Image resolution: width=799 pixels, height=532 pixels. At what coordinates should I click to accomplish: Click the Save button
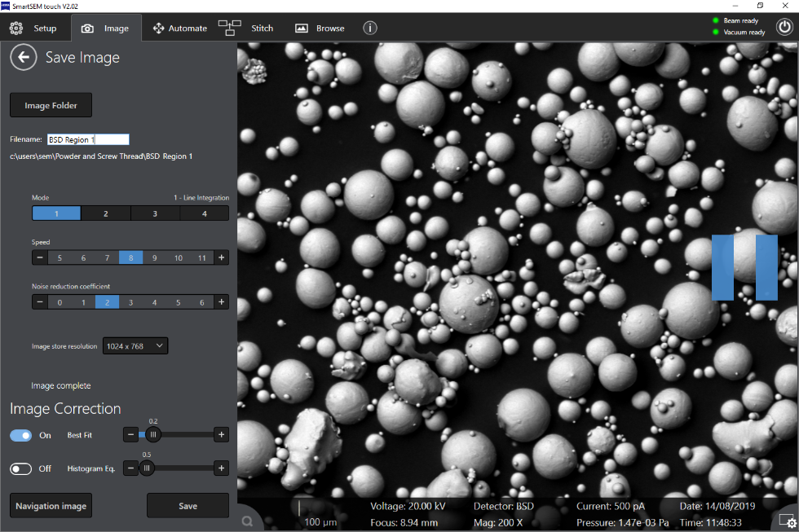188,505
